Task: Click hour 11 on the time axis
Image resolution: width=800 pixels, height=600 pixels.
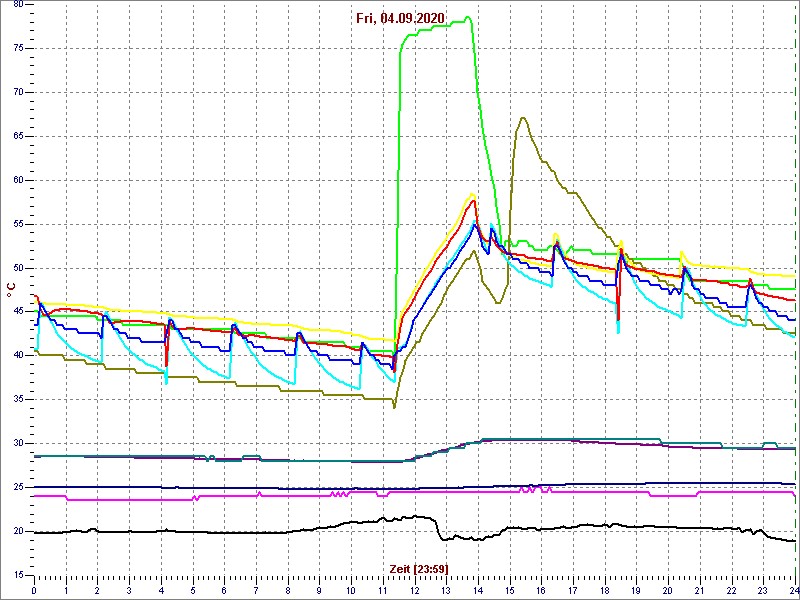Action: 383,591
